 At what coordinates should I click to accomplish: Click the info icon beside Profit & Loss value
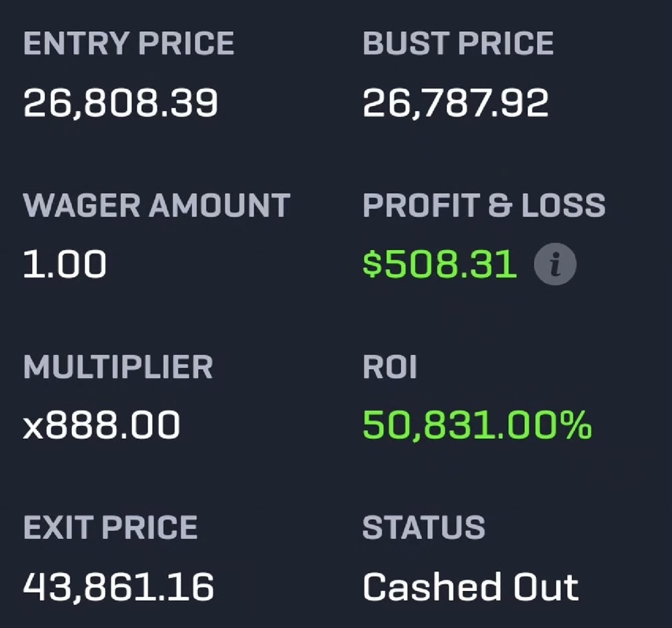pos(555,263)
